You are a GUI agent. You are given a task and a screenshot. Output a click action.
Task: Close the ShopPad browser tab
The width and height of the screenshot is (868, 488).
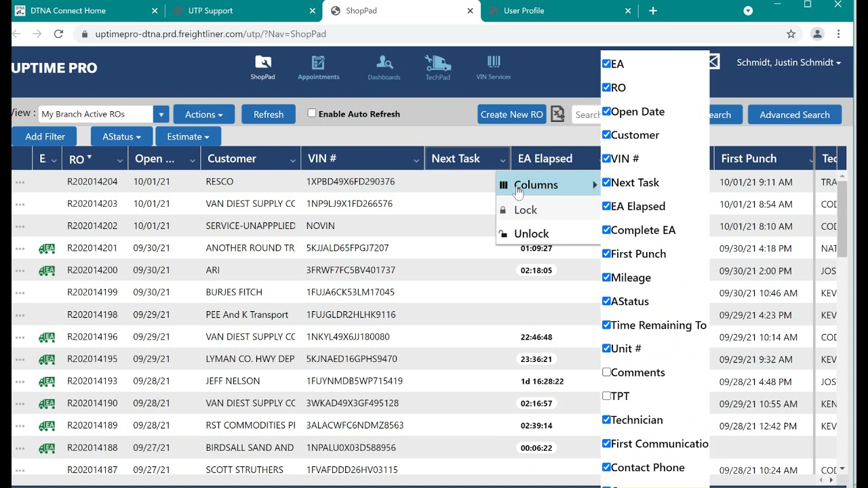click(471, 11)
